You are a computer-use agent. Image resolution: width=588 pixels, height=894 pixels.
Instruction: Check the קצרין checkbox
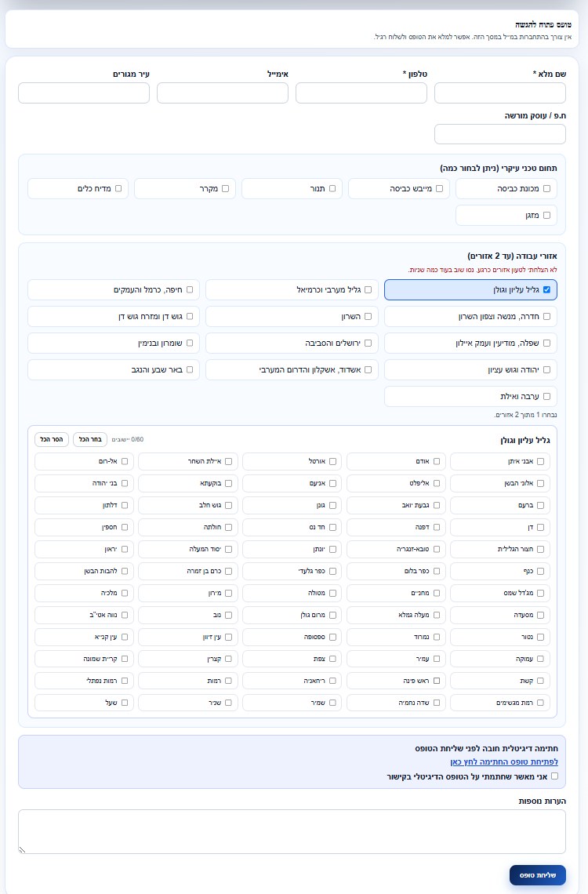(x=228, y=659)
